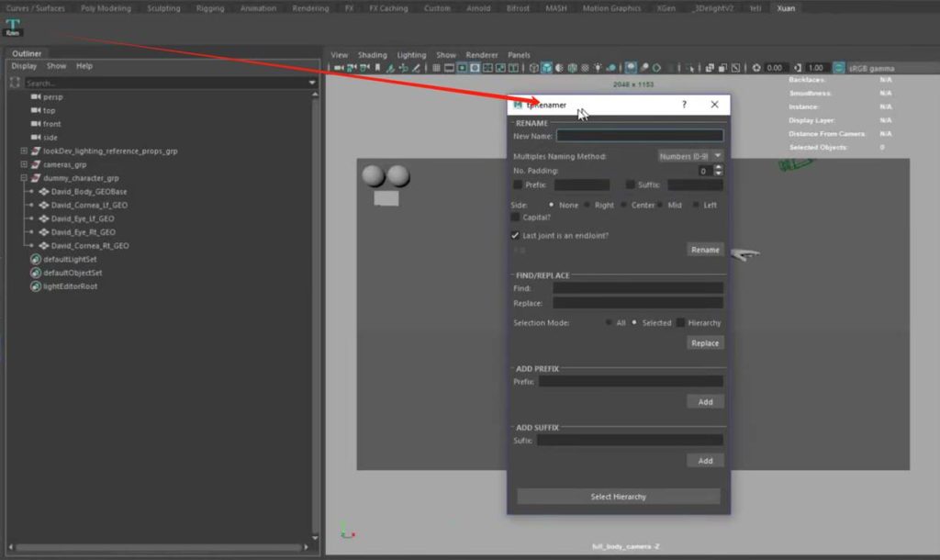Select the lightEditorRoot set icon

36,286
